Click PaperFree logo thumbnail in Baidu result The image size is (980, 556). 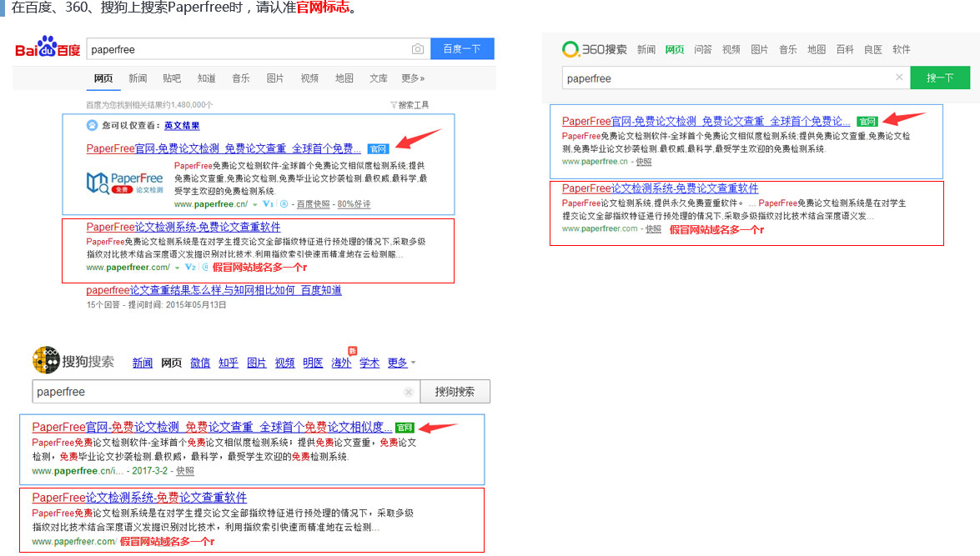pyautogui.click(x=124, y=183)
